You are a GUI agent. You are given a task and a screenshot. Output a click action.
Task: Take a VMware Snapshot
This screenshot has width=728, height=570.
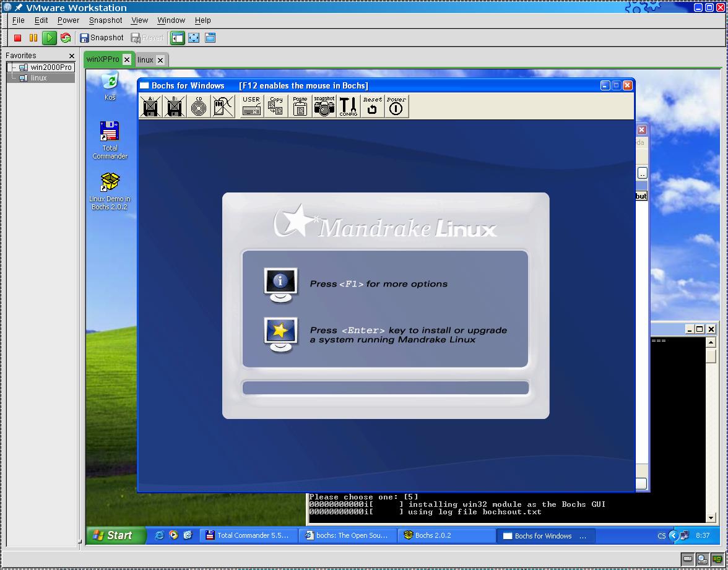coord(102,38)
